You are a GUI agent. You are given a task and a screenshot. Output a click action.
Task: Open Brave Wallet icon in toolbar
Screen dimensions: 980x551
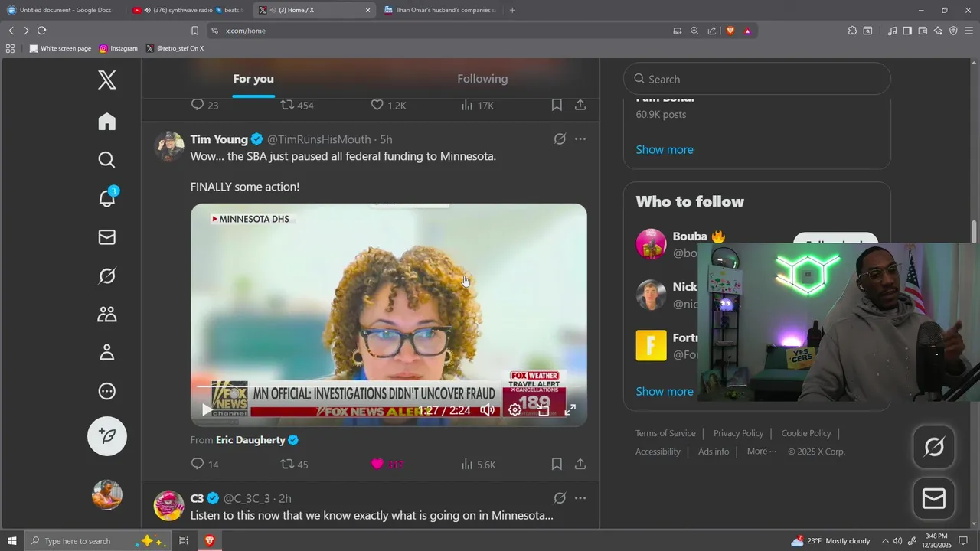[x=923, y=31]
